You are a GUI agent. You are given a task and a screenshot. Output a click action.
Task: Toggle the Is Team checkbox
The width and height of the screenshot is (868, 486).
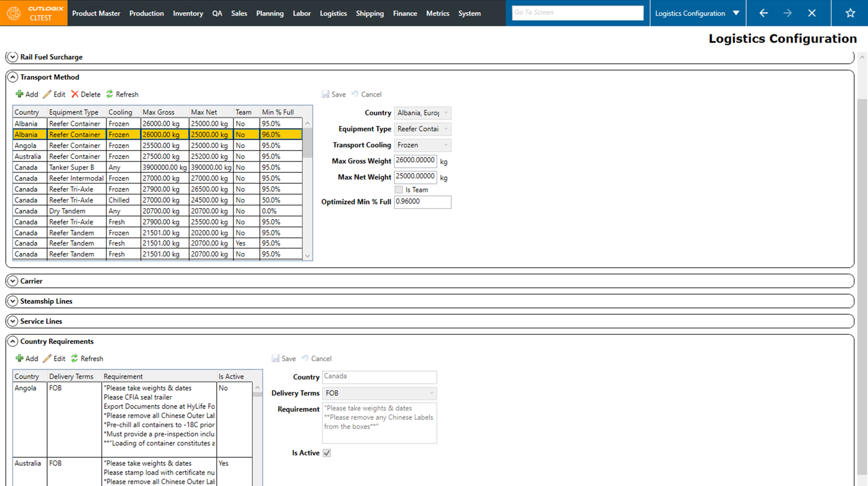click(x=399, y=190)
